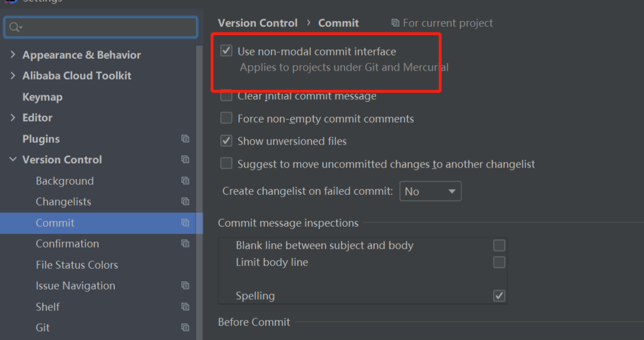Click the project-level icon beside Issue Navigation
The height and width of the screenshot is (340, 644).
(x=185, y=285)
